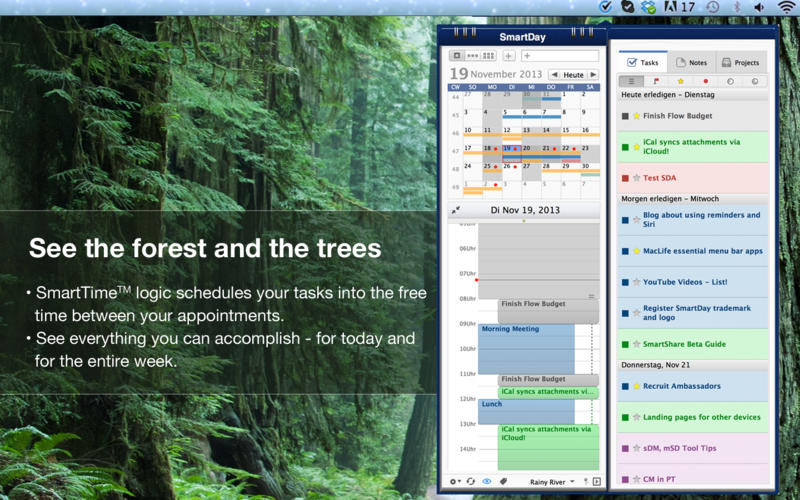Viewport: 800px width, 500px height.
Task: Filter tasks by red dot icon
Action: [705, 81]
